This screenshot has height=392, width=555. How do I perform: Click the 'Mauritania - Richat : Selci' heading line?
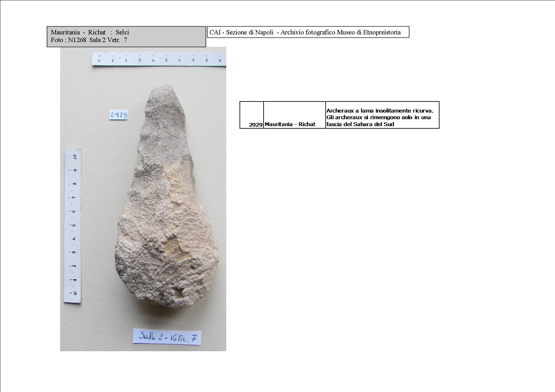(90, 32)
